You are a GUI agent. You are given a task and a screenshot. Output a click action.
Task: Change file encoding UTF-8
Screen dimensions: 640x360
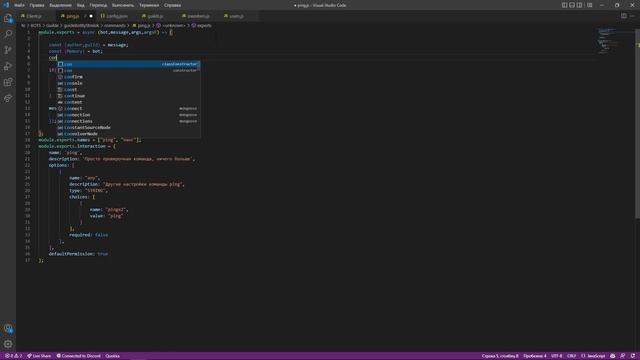[x=557, y=356]
